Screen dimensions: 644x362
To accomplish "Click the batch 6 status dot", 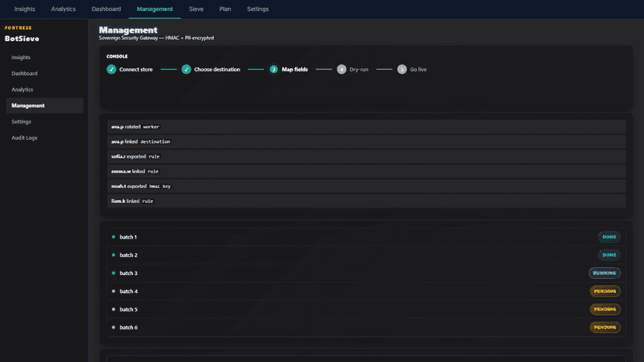I will (114, 327).
